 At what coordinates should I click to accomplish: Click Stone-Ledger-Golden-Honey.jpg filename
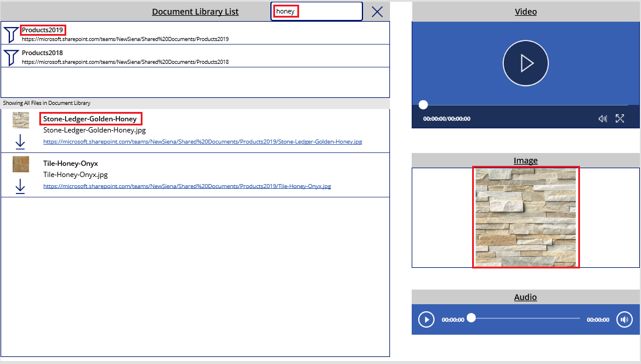[94, 130]
